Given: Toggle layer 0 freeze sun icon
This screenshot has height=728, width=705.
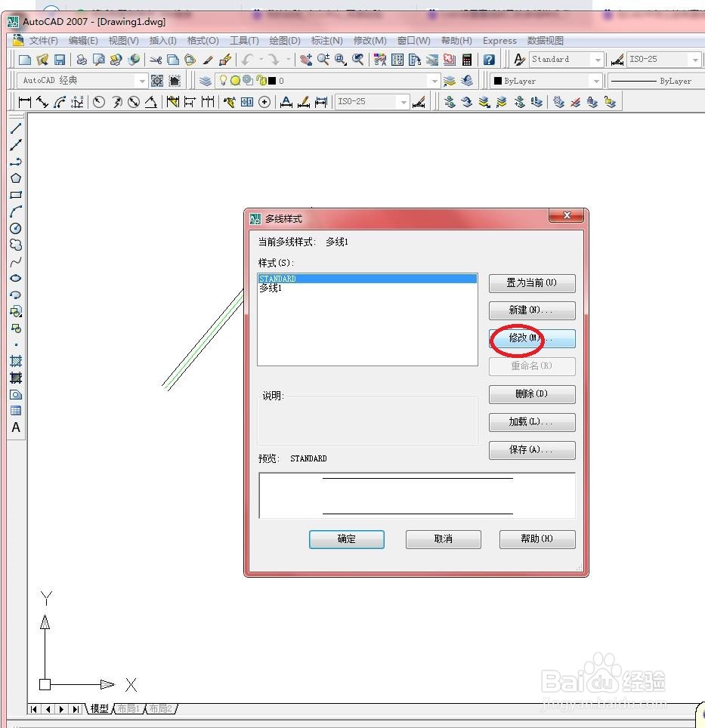Looking at the screenshot, I should click(236, 81).
